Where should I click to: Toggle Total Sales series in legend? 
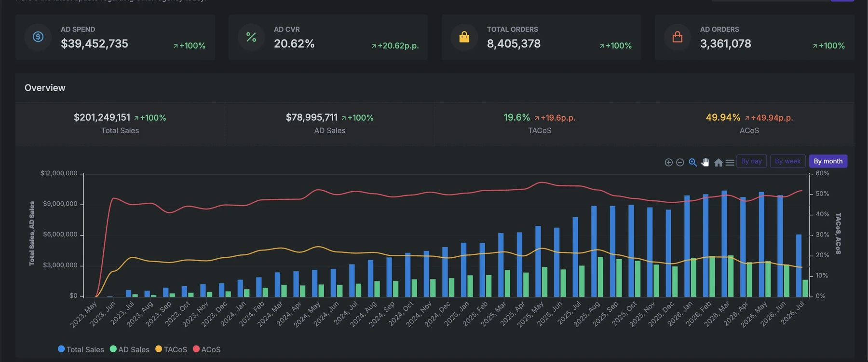(81, 349)
